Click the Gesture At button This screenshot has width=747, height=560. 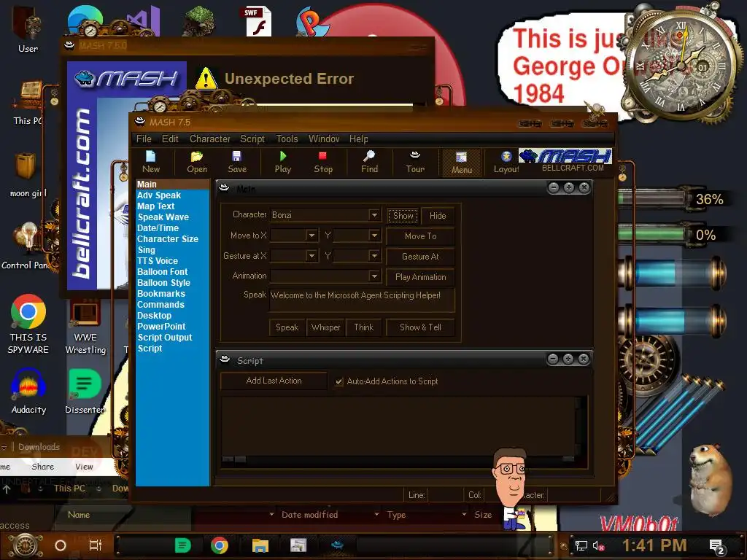click(420, 257)
